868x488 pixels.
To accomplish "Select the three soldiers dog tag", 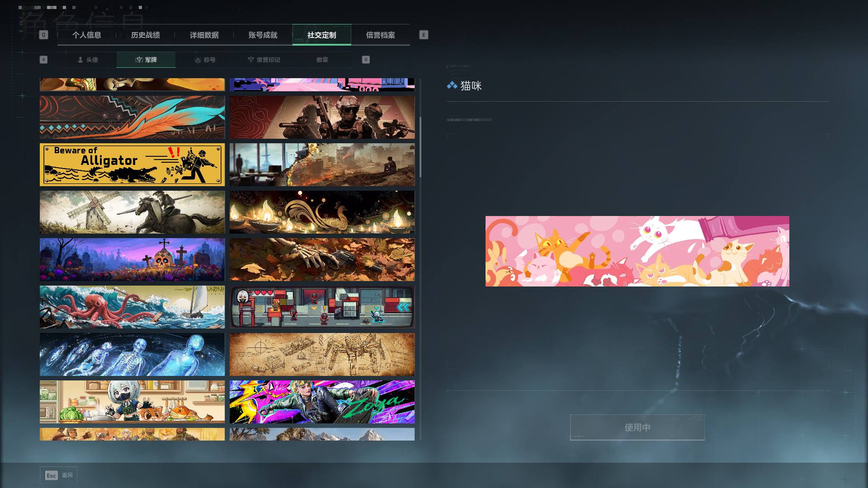I will [322, 117].
